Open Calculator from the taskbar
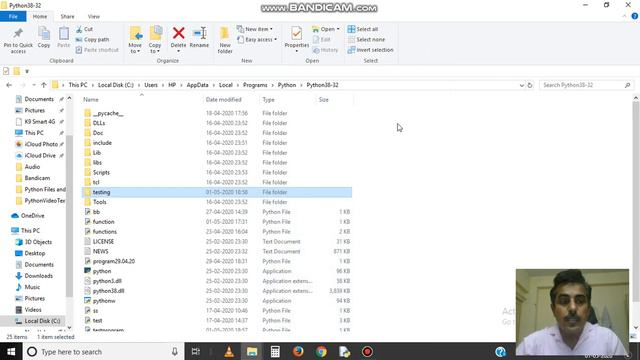 click(x=275, y=351)
